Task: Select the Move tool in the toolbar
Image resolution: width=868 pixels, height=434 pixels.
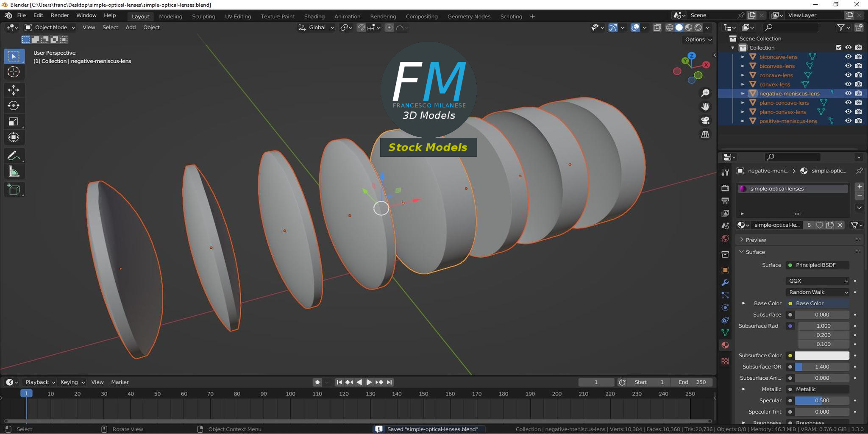Action: click(x=14, y=90)
